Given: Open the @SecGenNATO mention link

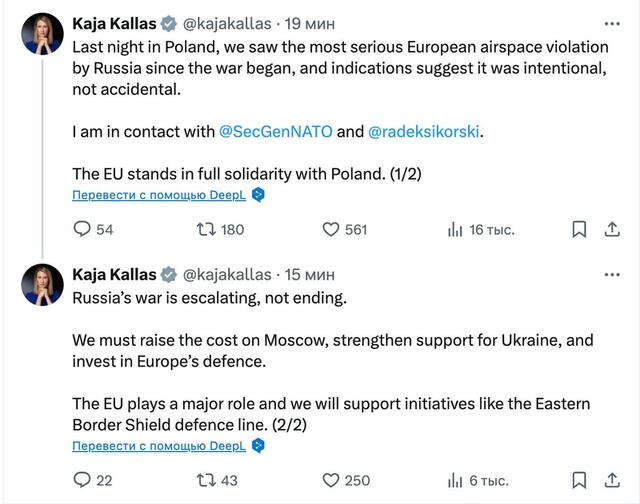Looking at the screenshot, I should pyautogui.click(x=275, y=131).
